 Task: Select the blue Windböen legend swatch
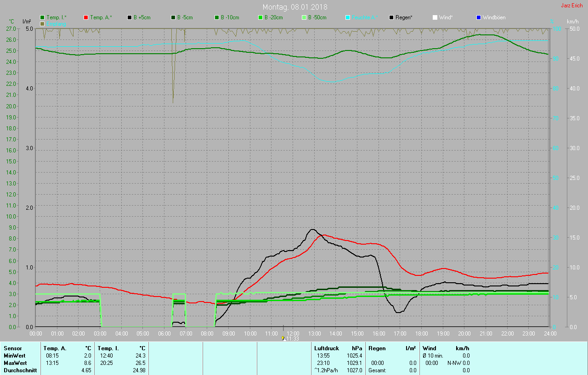(479, 17)
